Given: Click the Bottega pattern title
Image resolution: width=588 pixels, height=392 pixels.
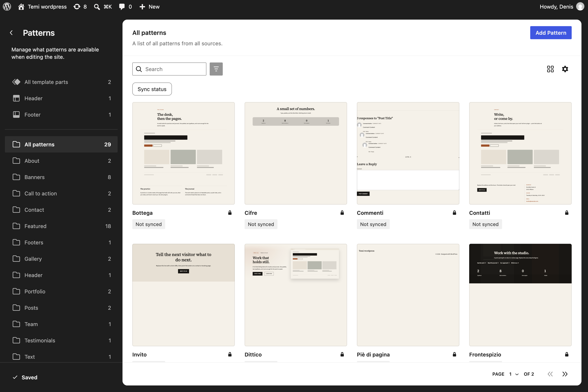Looking at the screenshot, I should pos(143,213).
